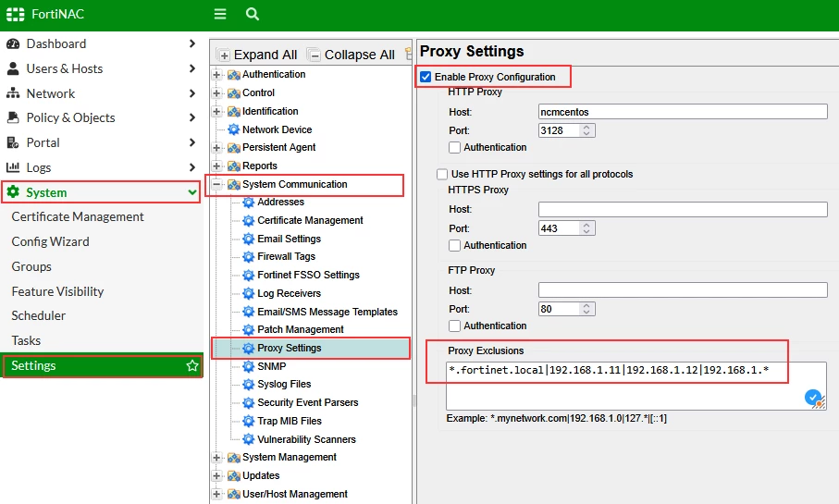The width and height of the screenshot is (839, 504).
Task: Click the Network Device gear icon
Action: click(234, 129)
